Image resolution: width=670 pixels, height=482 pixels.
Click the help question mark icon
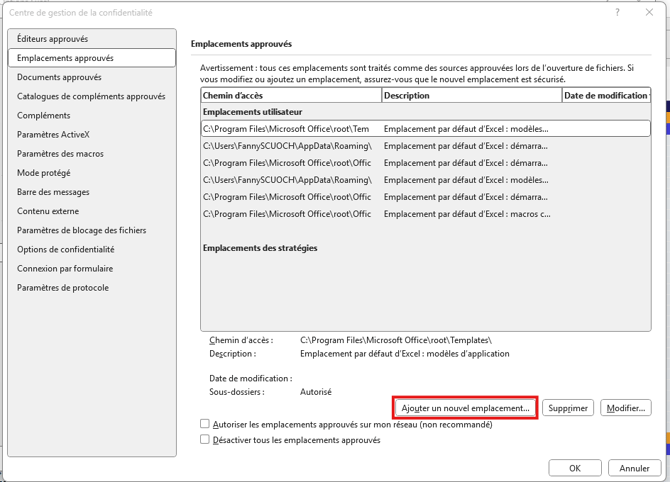click(617, 12)
